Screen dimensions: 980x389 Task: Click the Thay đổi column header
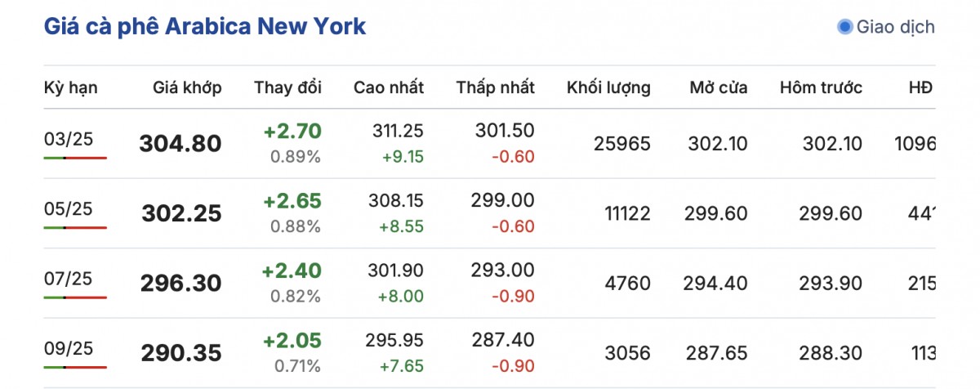[x=287, y=87]
